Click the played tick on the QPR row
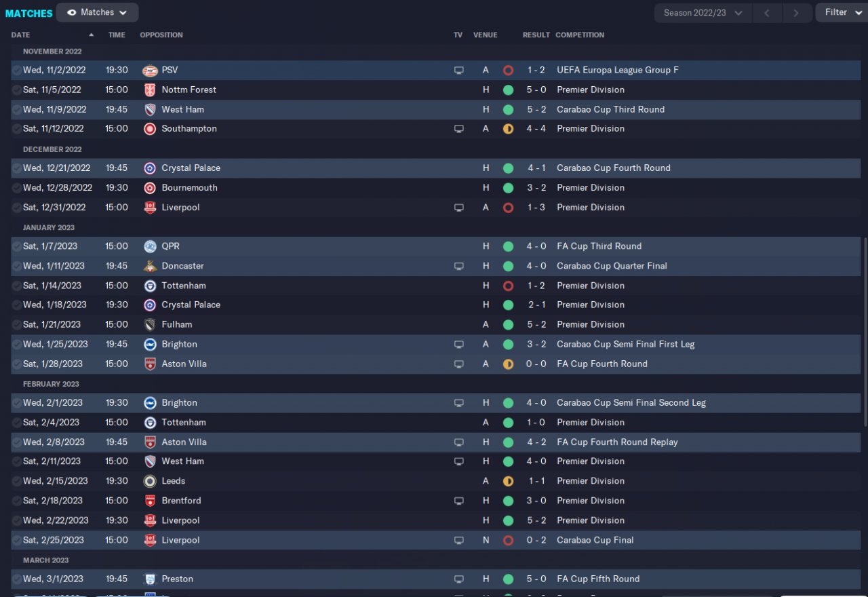This screenshot has width=868, height=597. click(x=16, y=246)
